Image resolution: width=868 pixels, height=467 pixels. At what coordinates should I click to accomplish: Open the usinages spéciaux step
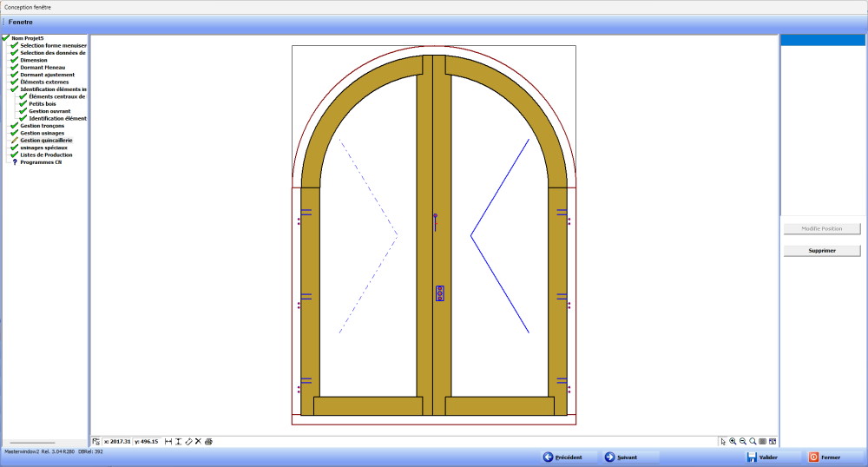click(43, 148)
